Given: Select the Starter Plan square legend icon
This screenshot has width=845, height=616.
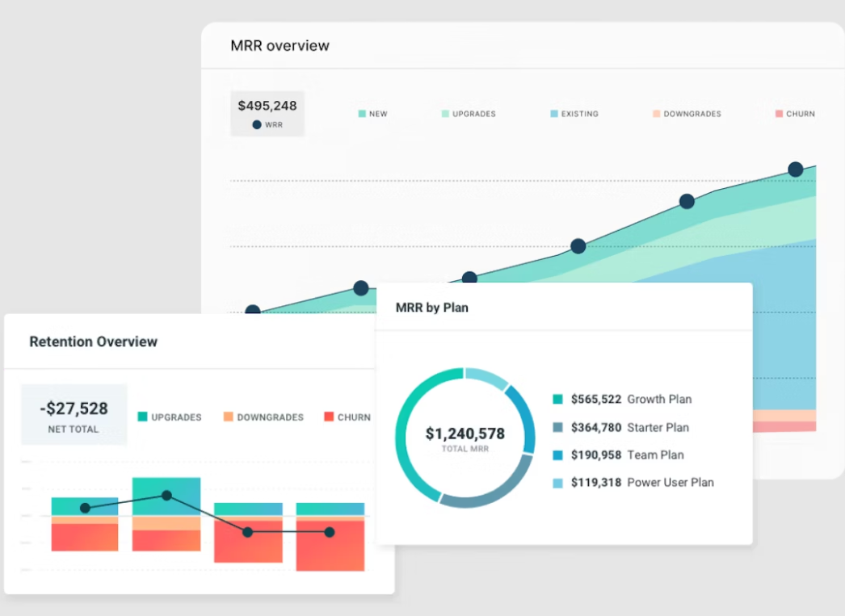Looking at the screenshot, I should tap(557, 428).
